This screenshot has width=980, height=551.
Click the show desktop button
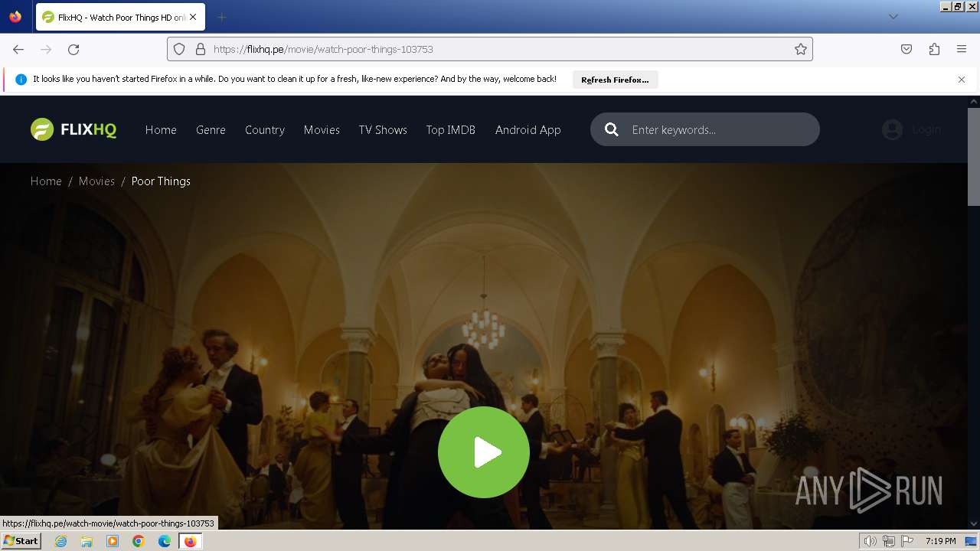(x=971, y=541)
